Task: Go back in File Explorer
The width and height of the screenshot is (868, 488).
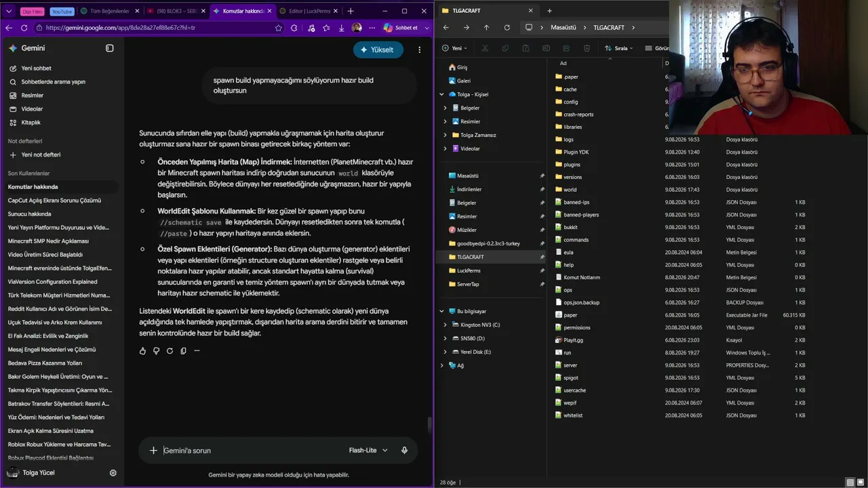Action: (446, 28)
